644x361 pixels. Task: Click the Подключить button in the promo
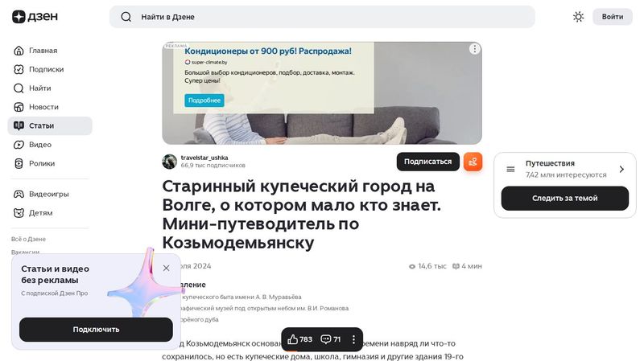(x=96, y=330)
